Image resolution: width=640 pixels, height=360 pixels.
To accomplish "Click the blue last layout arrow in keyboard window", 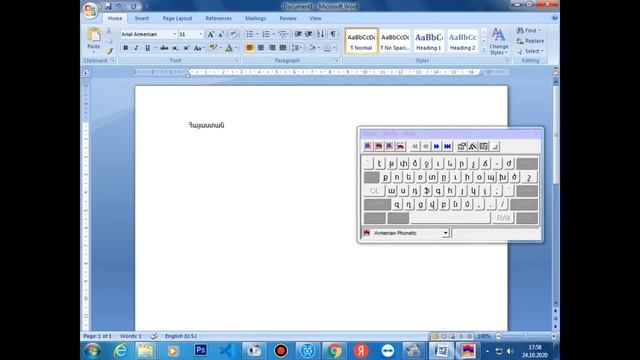I will click(447, 146).
